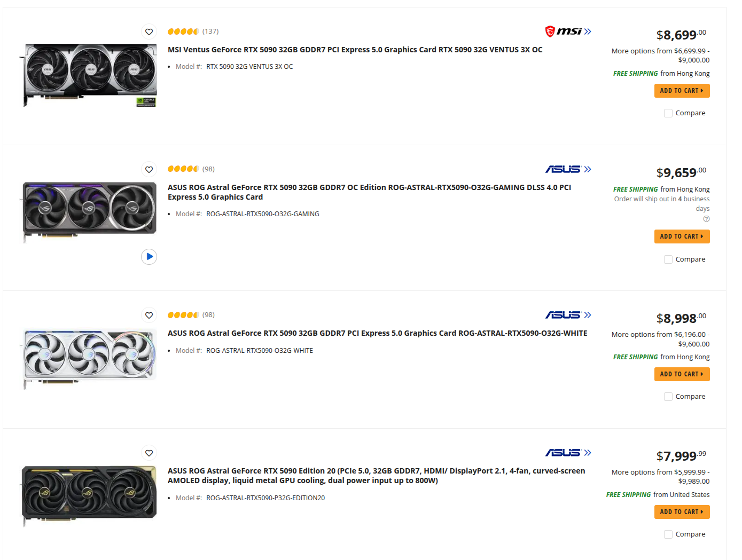This screenshot has width=742, height=560.
Task: Play product video for ASUS ROG Astral OC
Action: point(149,257)
